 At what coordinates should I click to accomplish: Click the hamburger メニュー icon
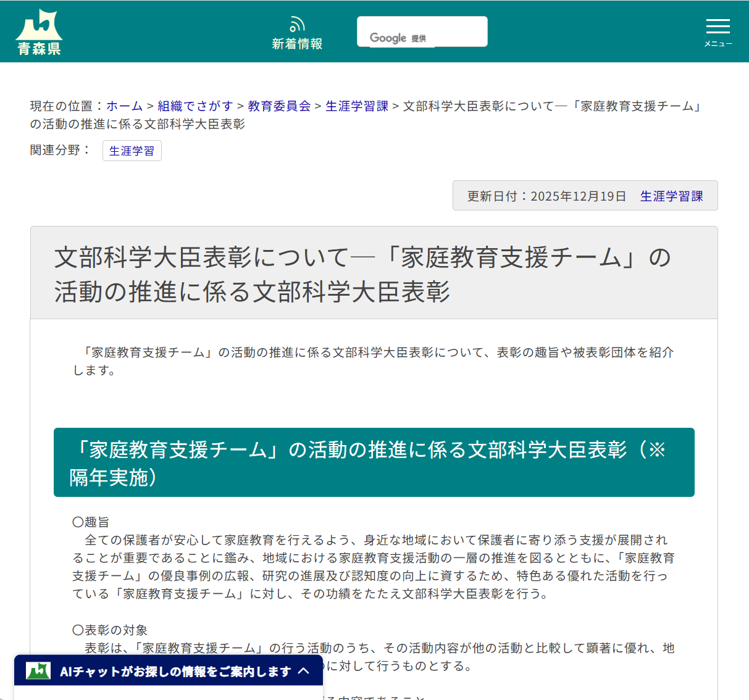(718, 27)
